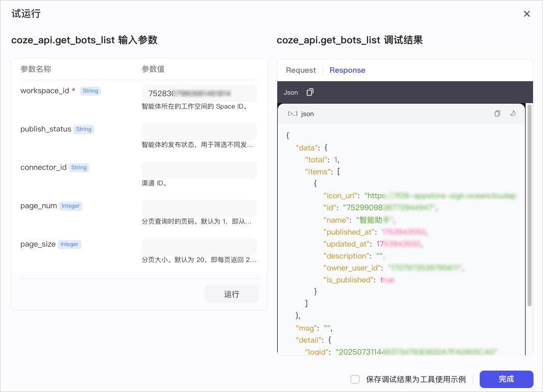Click the "name" key in the JSON

pyautogui.click(x=336, y=220)
